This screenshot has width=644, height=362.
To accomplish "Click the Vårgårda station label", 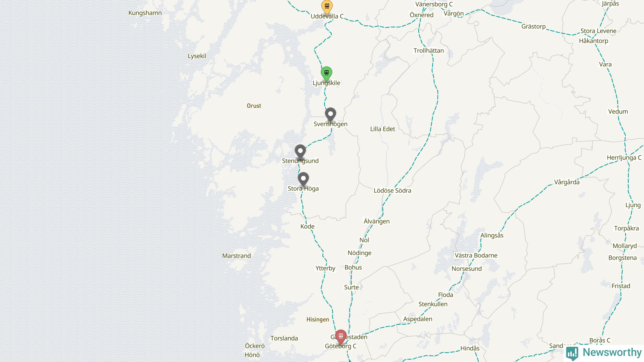I will pyautogui.click(x=567, y=182).
